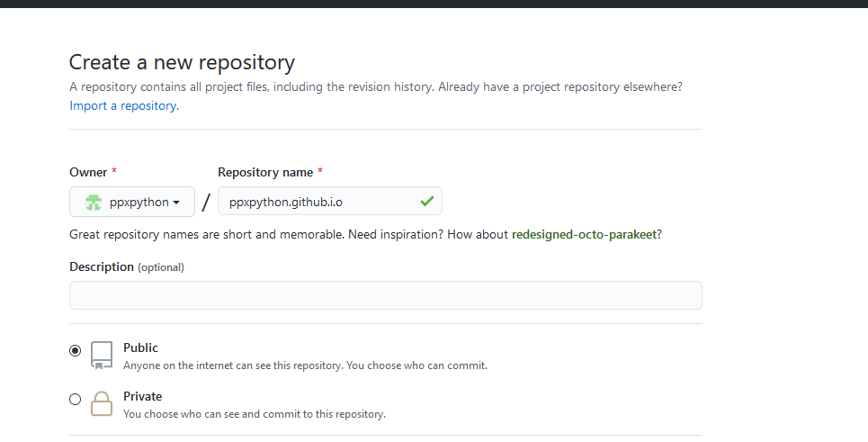Click the slash separator after Owner
The width and height of the screenshot is (868, 442).
pyautogui.click(x=206, y=203)
